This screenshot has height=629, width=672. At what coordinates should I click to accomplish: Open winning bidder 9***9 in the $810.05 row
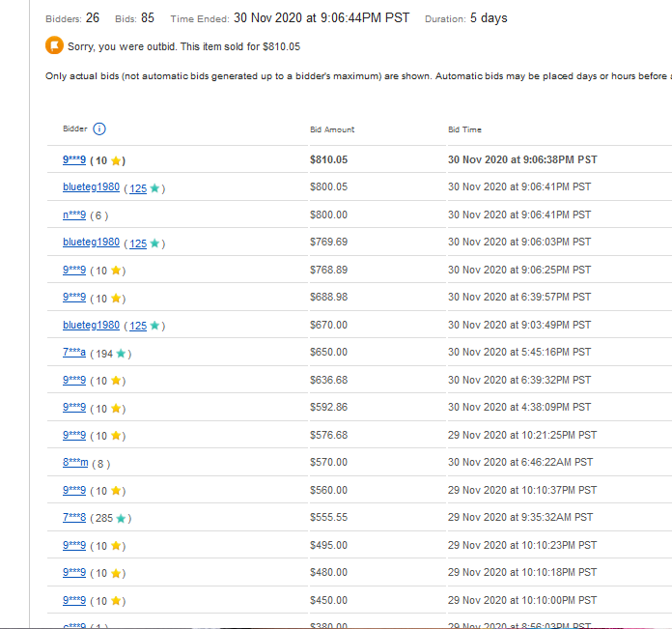[74, 160]
